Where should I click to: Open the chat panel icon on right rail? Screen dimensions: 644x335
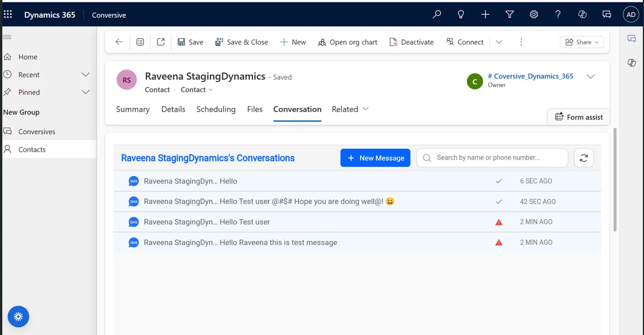tap(632, 39)
